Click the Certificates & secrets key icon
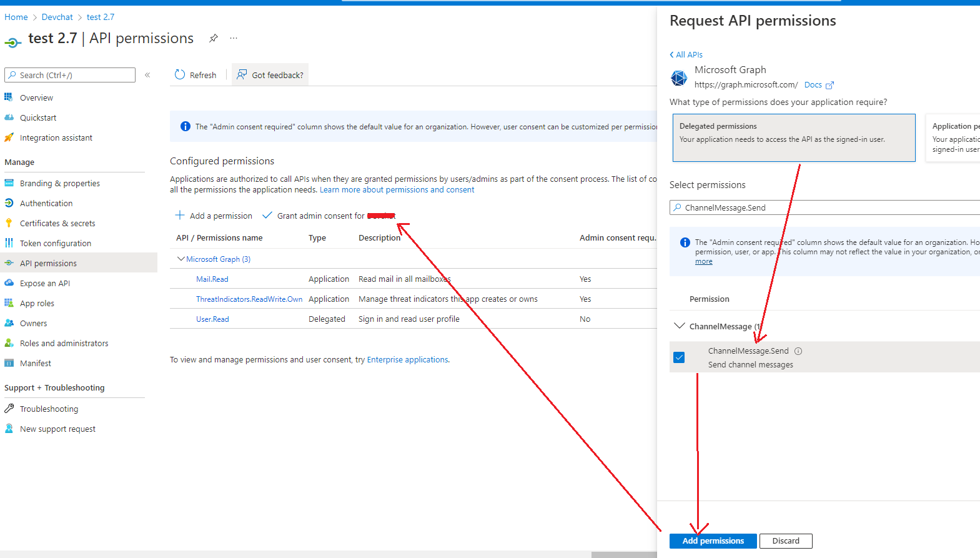The height and width of the screenshot is (558, 980). click(x=9, y=223)
